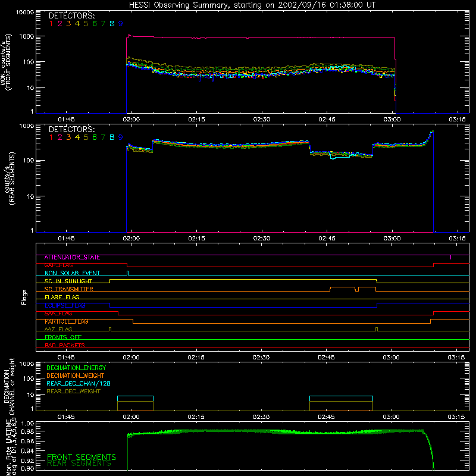The width and height of the screenshot is (476, 476).
Task: Click the Mon. Rate LIVETIME axis title
Action: click(11, 447)
